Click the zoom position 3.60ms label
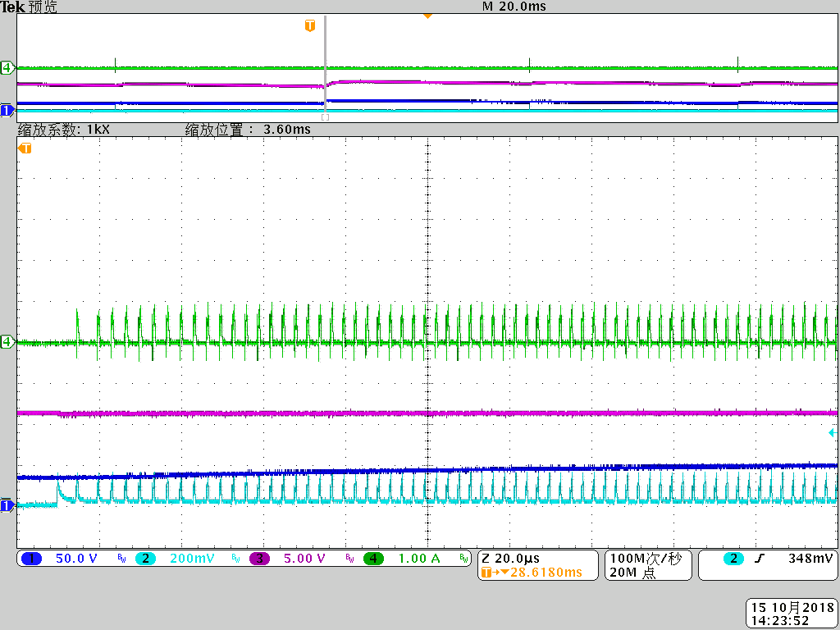The height and width of the screenshot is (630, 840). [248, 129]
